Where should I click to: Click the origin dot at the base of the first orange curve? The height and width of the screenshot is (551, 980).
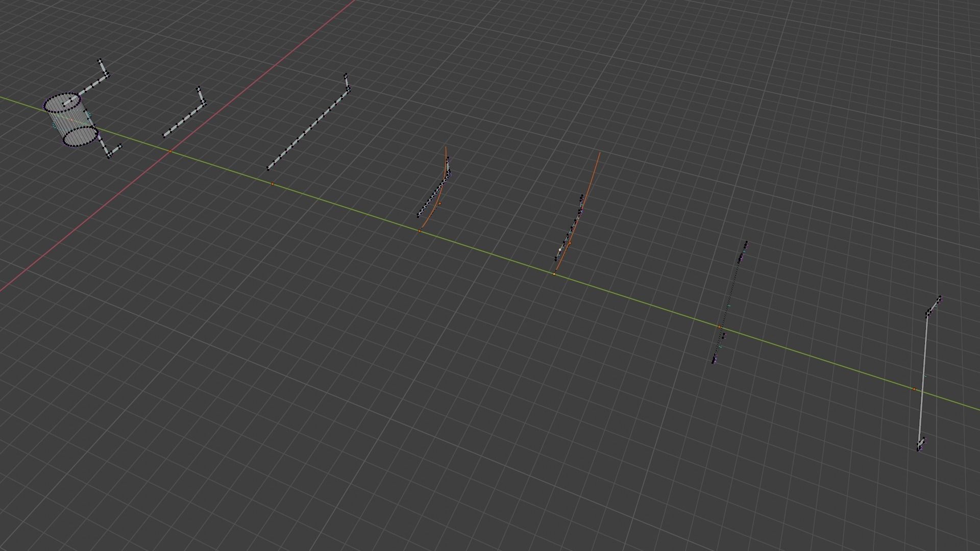(420, 231)
